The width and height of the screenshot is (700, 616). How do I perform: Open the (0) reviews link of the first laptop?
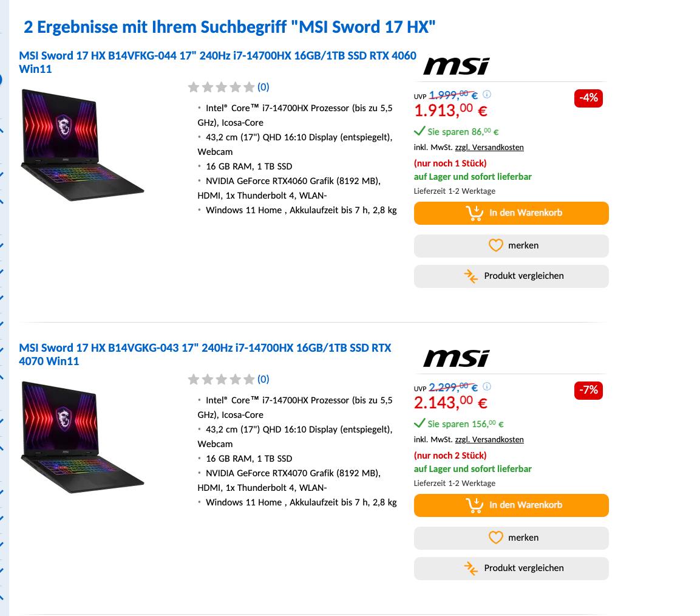click(x=263, y=87)
